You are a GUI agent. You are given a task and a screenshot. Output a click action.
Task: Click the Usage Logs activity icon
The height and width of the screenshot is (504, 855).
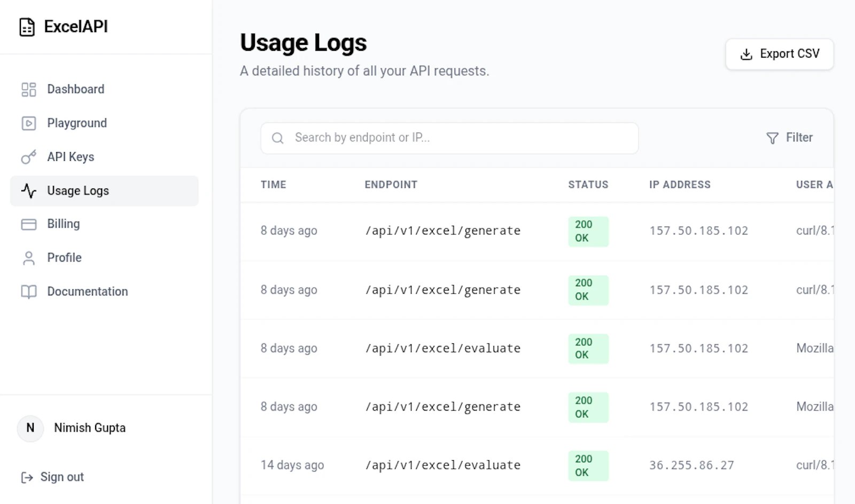(x=28, y=191)
